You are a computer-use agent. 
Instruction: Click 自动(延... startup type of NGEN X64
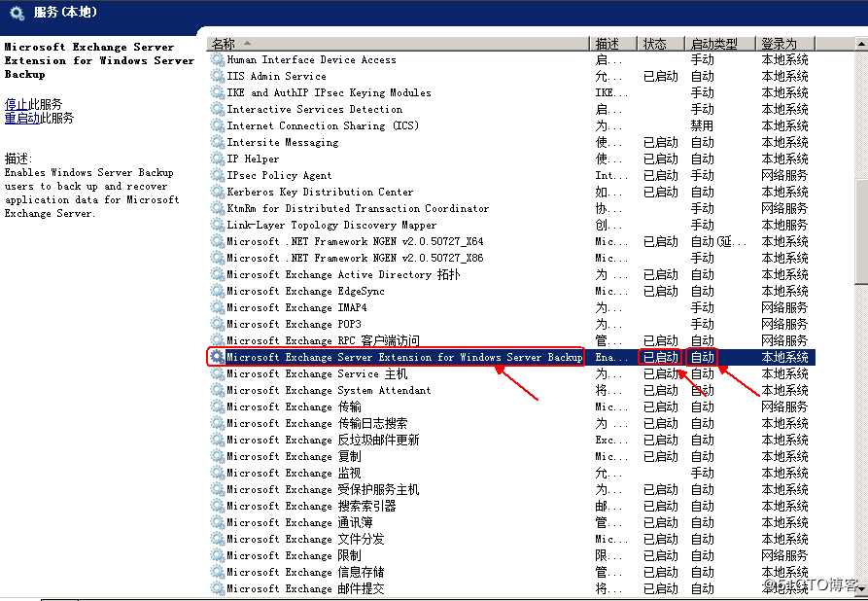pyautogui.click(x=718, y=241)
